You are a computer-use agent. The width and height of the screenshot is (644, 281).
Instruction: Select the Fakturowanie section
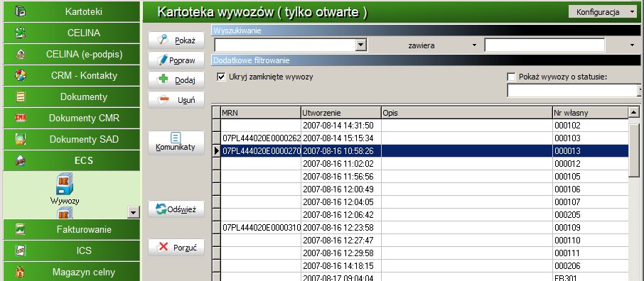click(x=72, y=229)
